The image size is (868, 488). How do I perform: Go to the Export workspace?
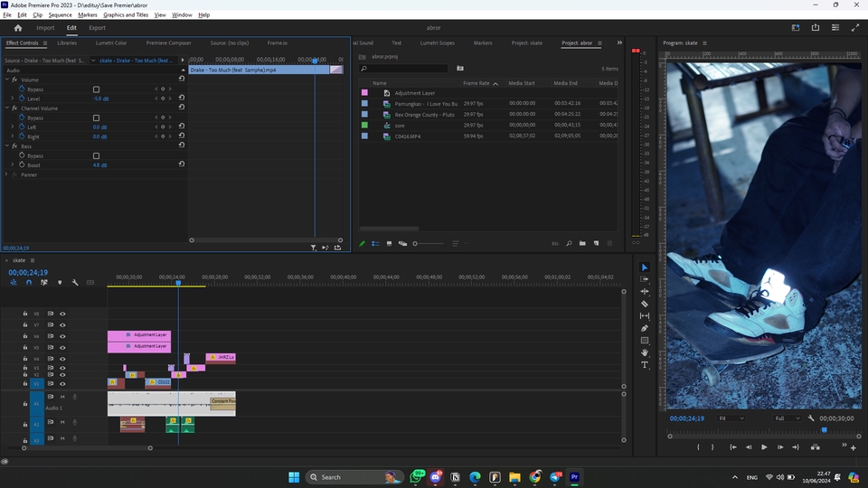point(97,28)
